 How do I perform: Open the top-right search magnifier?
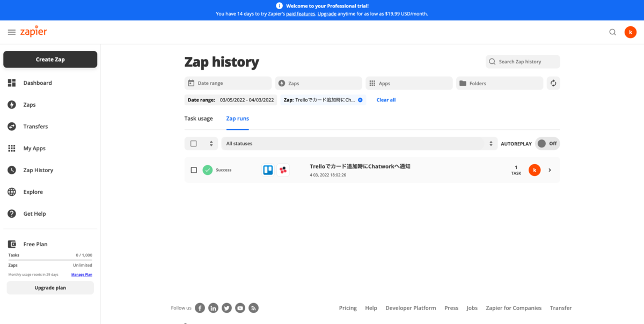tap(612, 32)
